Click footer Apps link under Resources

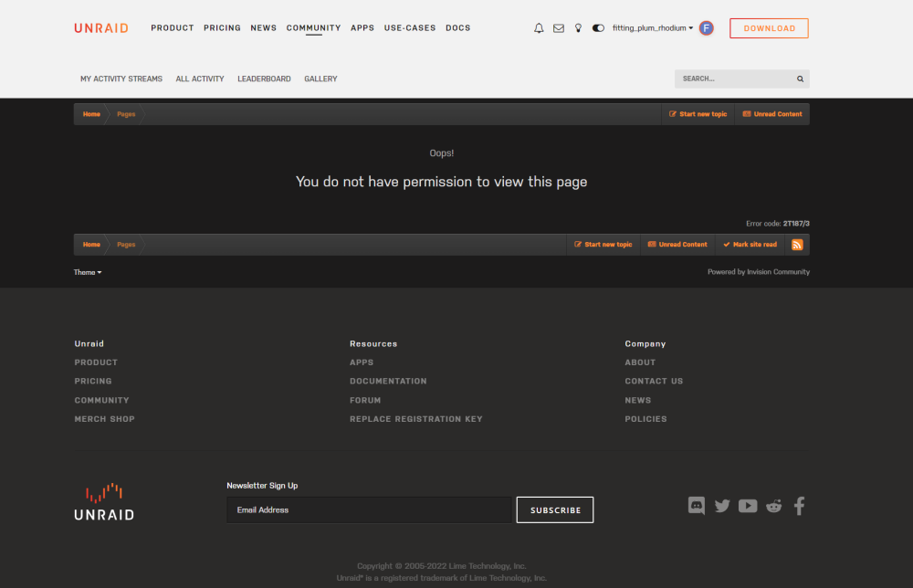pos(362,362)
